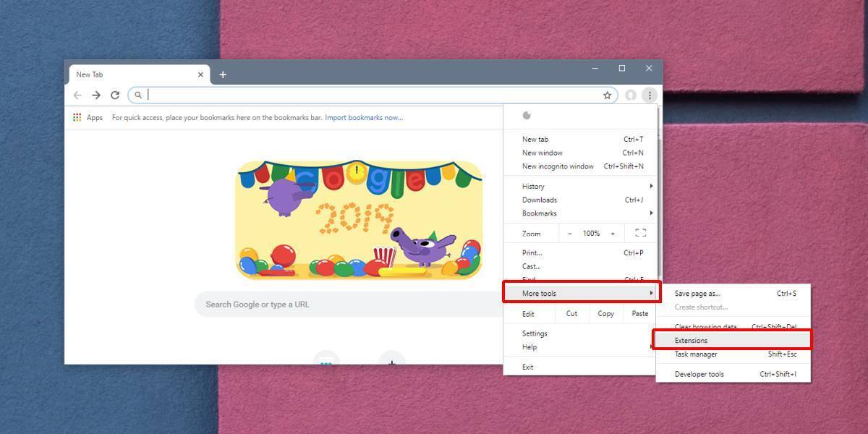Click Paste in the Edit row
The width and height of the screenshot is (868, 434).
click(x=639, y=313)
